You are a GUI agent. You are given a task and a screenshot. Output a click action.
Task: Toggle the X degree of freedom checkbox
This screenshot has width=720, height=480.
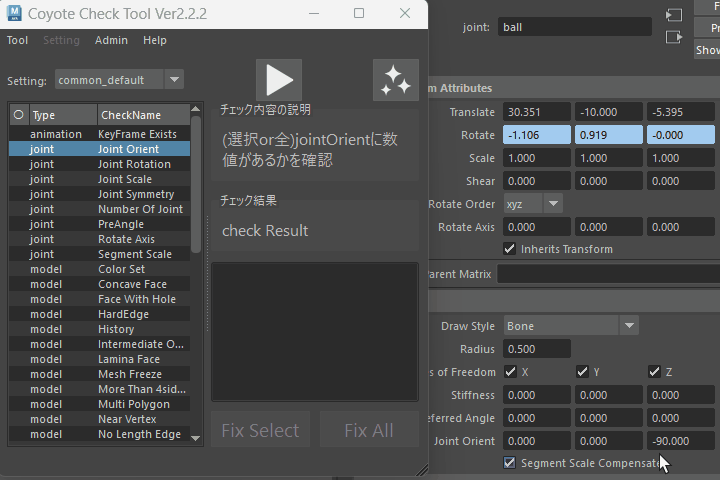[510, 372]
